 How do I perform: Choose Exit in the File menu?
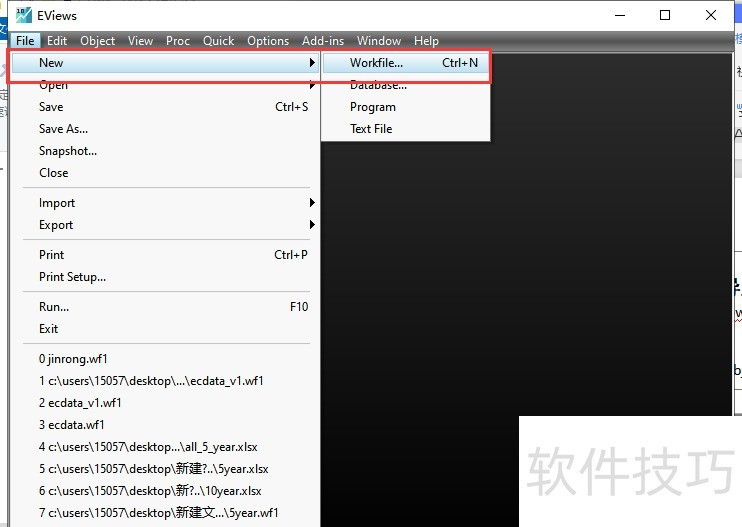tap(164, 329)
